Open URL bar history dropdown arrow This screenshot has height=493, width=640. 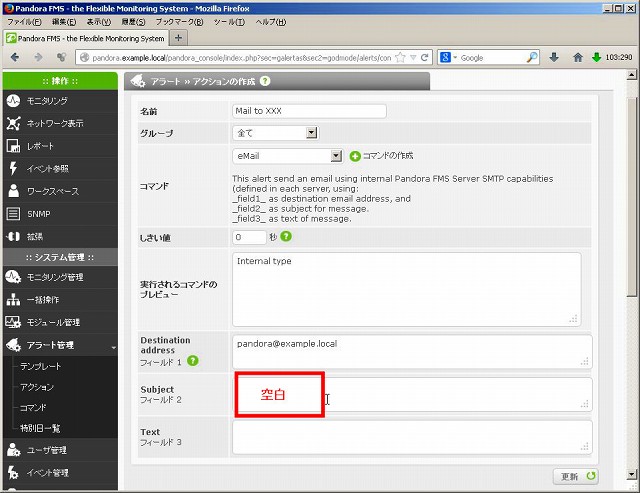[413, 58]
